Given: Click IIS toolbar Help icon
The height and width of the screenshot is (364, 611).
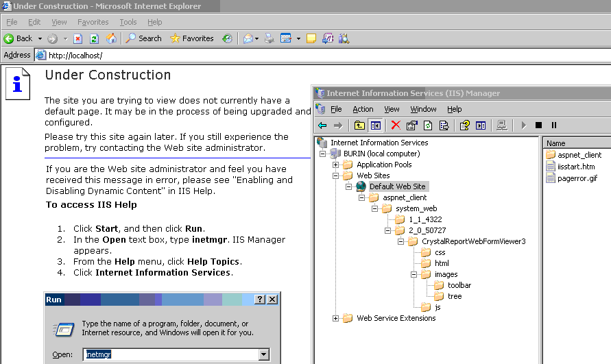Looking at the screenshot, I should [x=464, y=125].
